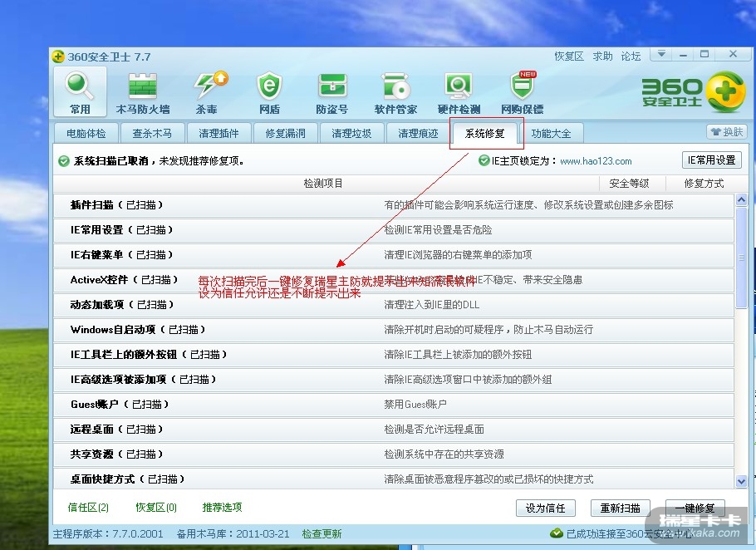Switch to the 清理插件 tab
The width and height of the screenshot is (756, 550).
tap(218, 133)
